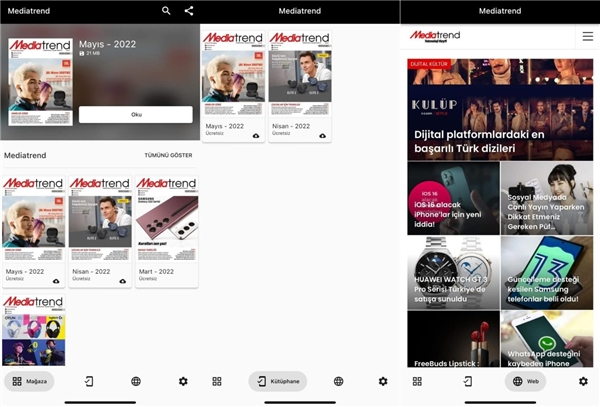Tap the 'Mayıs - 2022' title in the store banner
Screen dimensions: 600x407
108,44
